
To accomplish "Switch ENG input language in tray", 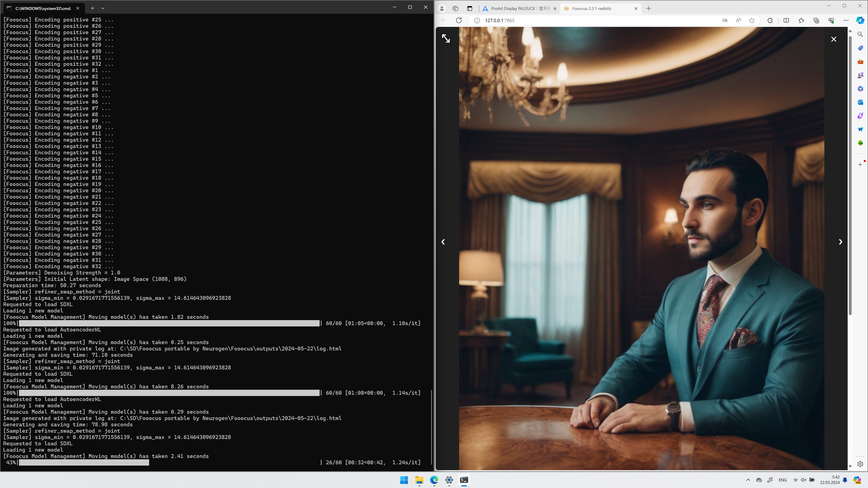I will tap(783, 480).
